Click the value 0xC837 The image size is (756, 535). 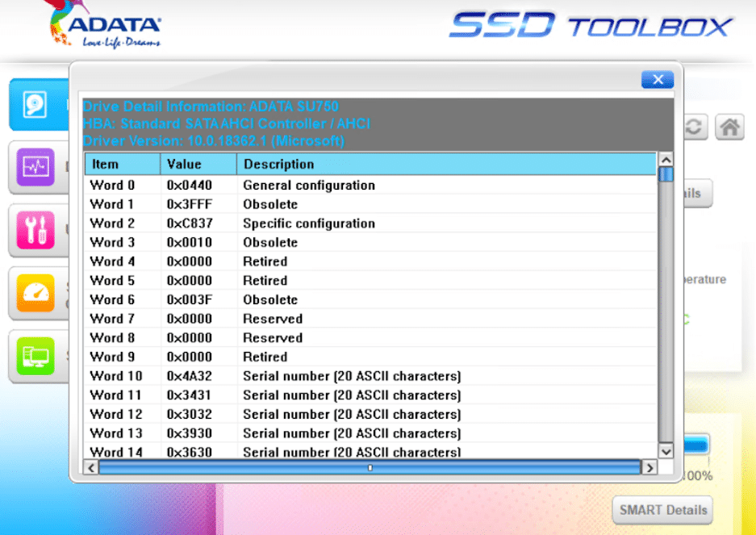(190, 224)
